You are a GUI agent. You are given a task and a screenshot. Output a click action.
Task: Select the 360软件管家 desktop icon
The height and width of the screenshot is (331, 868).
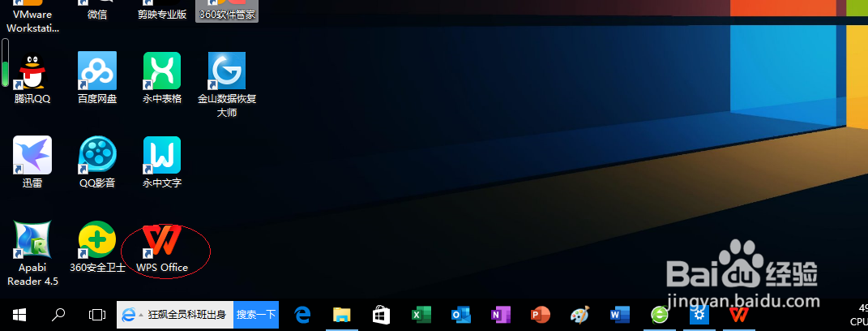227,10
